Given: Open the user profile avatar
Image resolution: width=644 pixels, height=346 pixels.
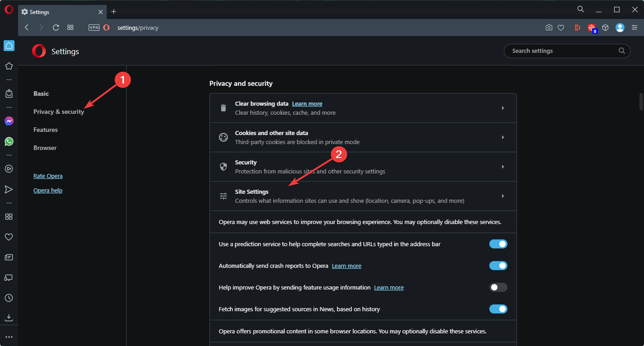Looking at the screenshot, I should tap(620, 28).
